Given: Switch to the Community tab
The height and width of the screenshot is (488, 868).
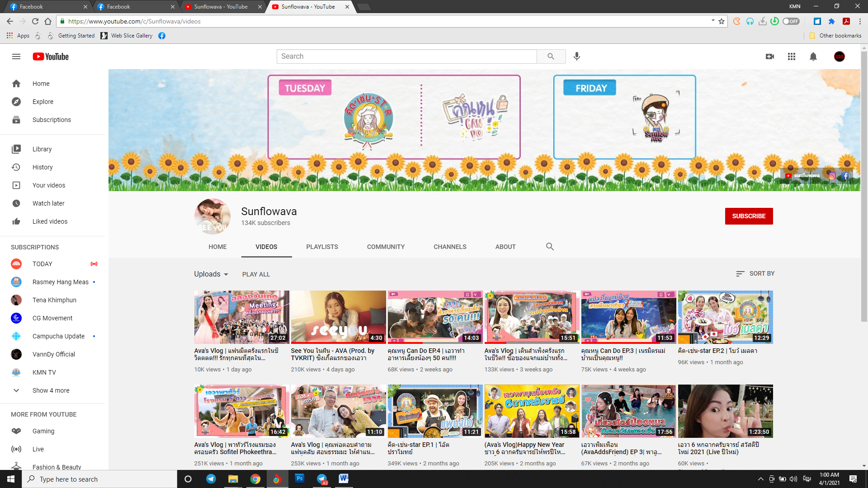Looking at the screenshot, I should (x=386, y=247).
